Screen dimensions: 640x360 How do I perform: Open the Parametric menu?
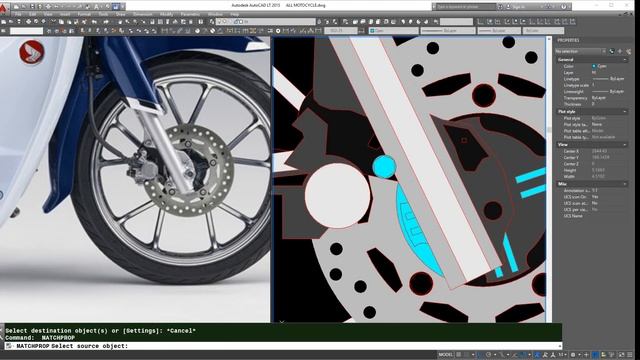(190, 14)
